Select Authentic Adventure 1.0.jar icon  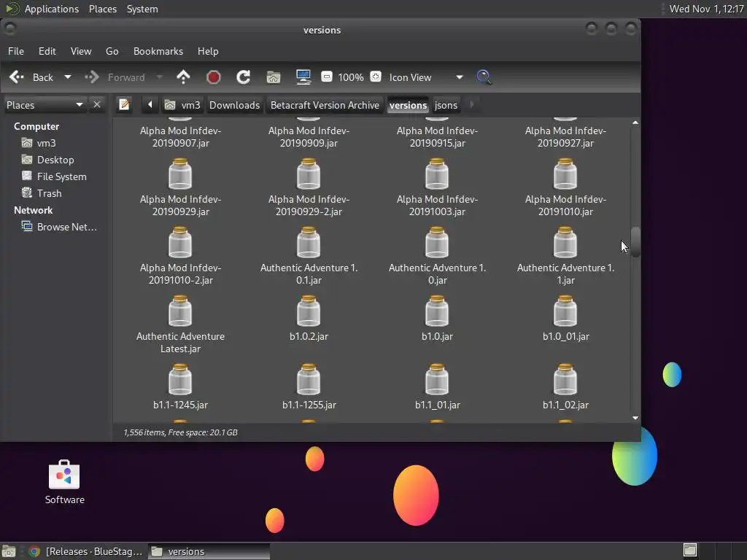coord(437,242)
